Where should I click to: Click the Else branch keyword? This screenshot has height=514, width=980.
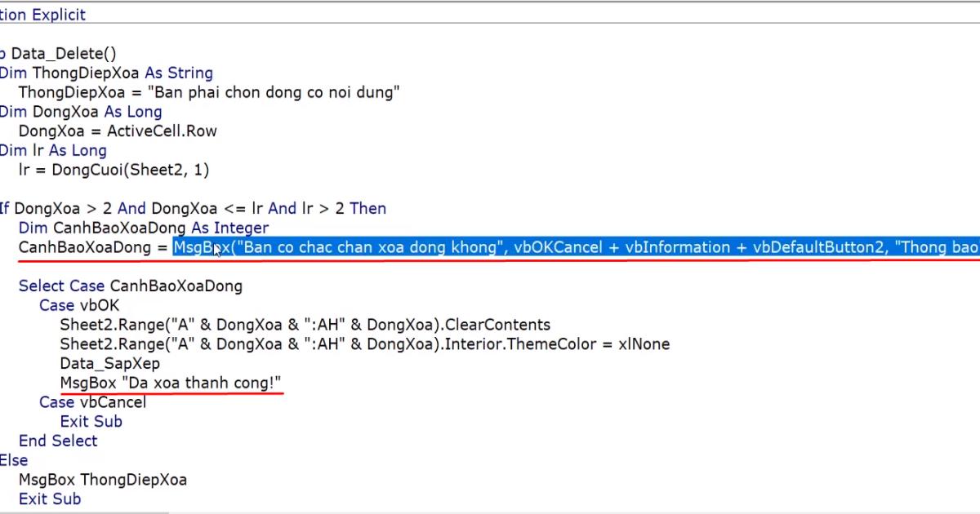click(13, 460)
